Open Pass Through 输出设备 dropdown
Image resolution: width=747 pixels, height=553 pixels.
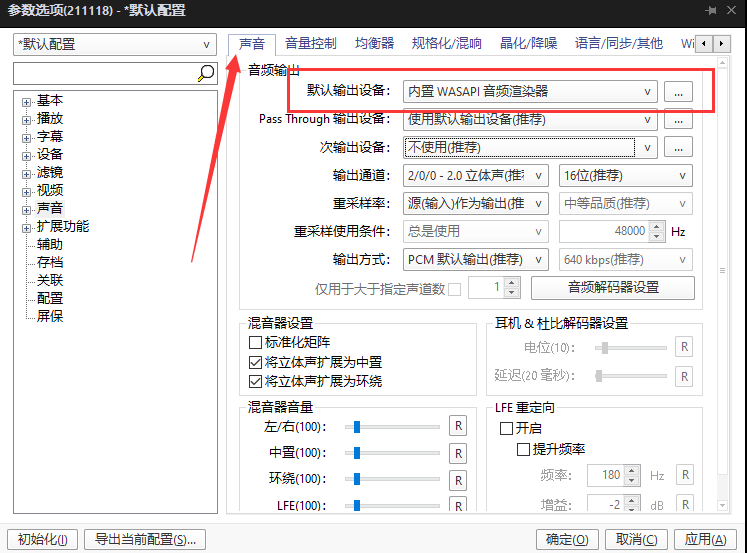pos(530,120)
